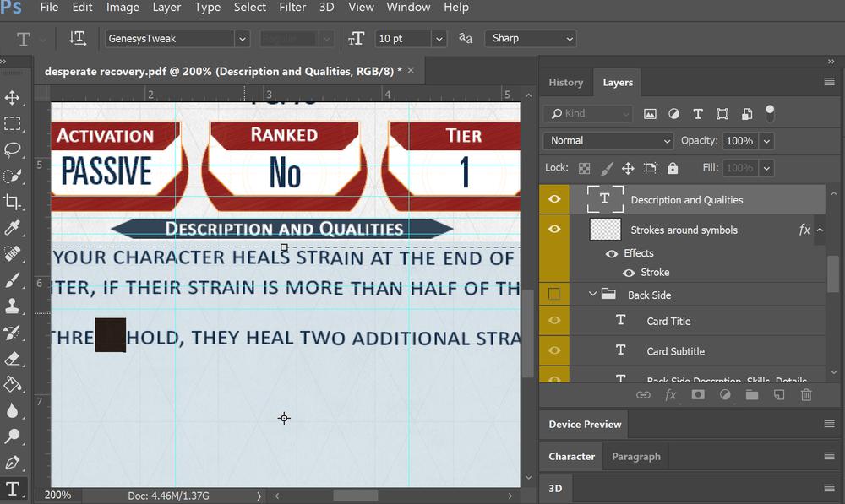Open the GenesysTweak font family dropdown
The height and width of the screenshot is (504, 845).
tap(243, 39)
